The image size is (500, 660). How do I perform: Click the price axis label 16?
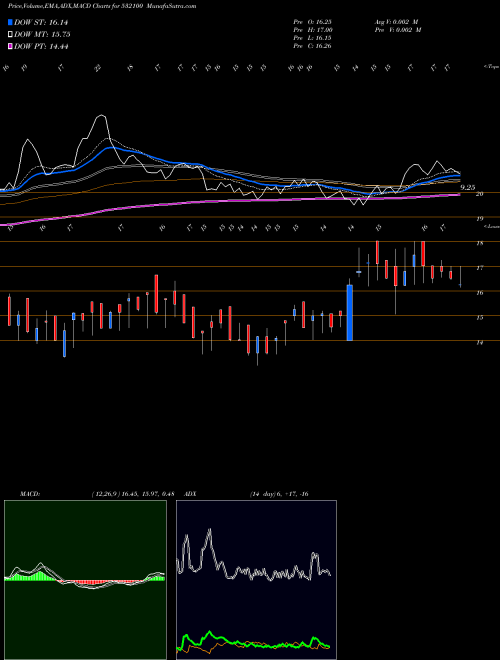tap(479, 293)
